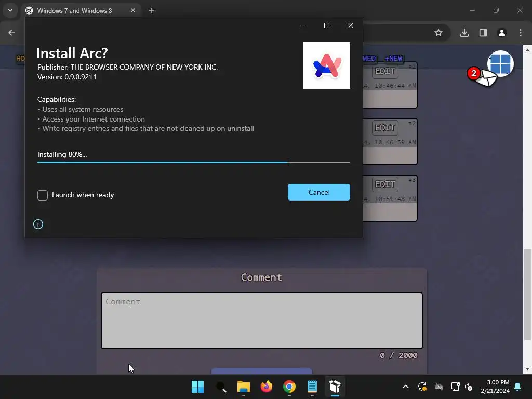Click the installing progress bar

pos(193,163)
